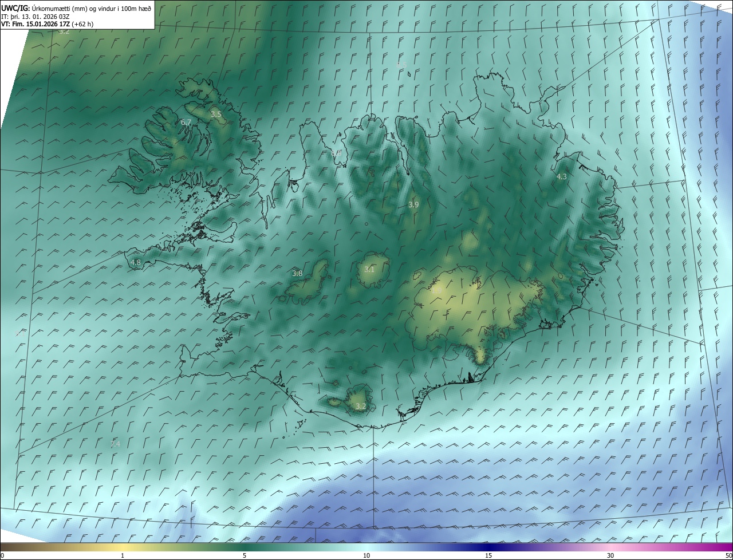The image size is (733, 560).
Task: Click the 4.3 value in the northeast
Action: (562, 177)
